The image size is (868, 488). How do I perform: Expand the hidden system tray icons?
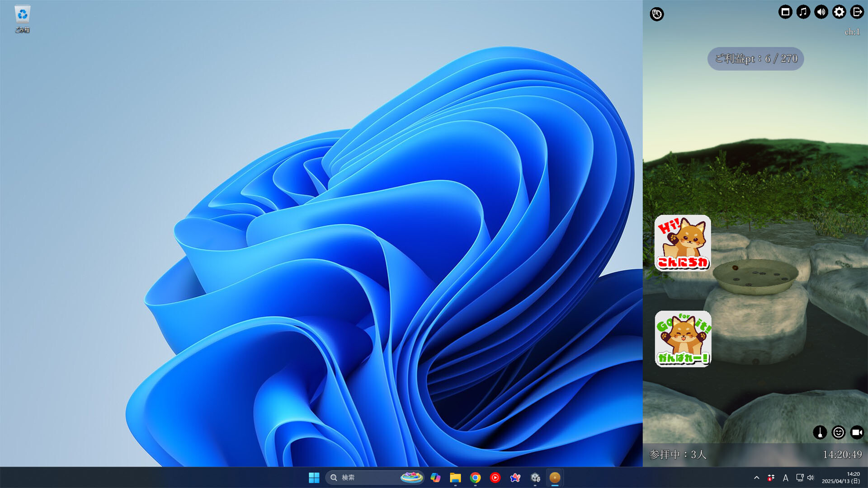[x=756, y=478]
